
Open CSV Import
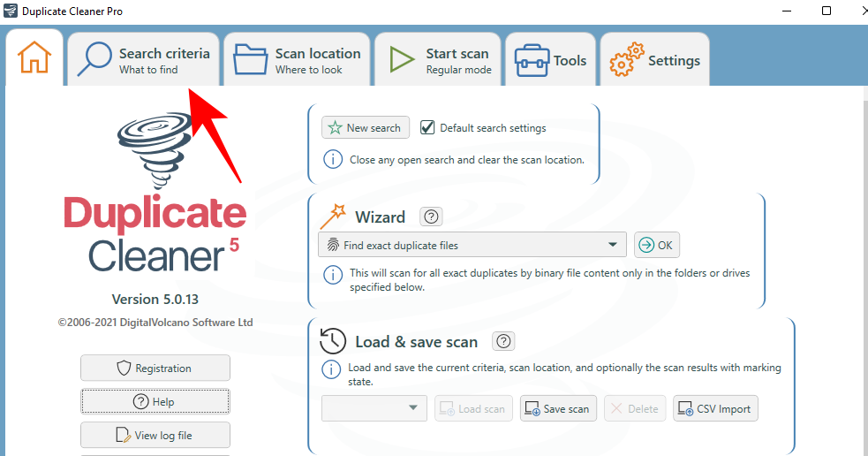[x=715, y=408]
